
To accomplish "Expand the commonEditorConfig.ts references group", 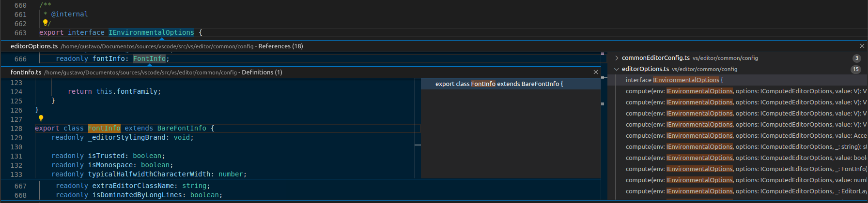I will pyautogui.click(x=617, y=58).
